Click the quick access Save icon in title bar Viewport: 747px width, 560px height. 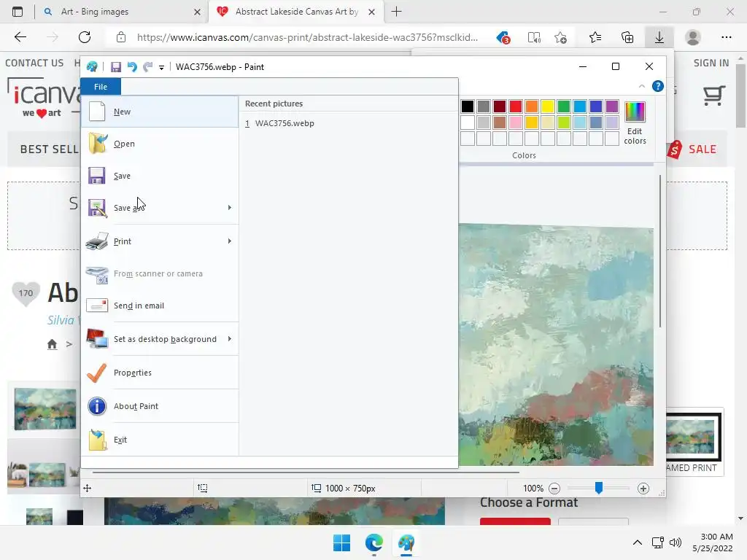116,67
